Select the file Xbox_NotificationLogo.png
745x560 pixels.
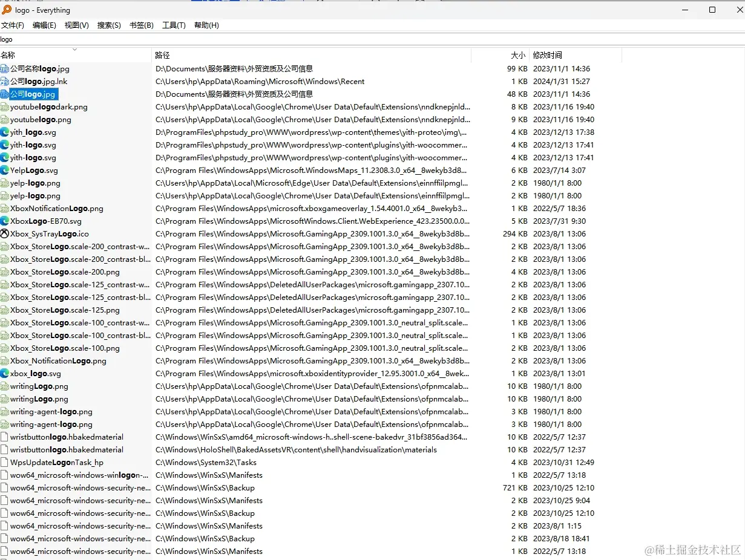tap(58, 361)
